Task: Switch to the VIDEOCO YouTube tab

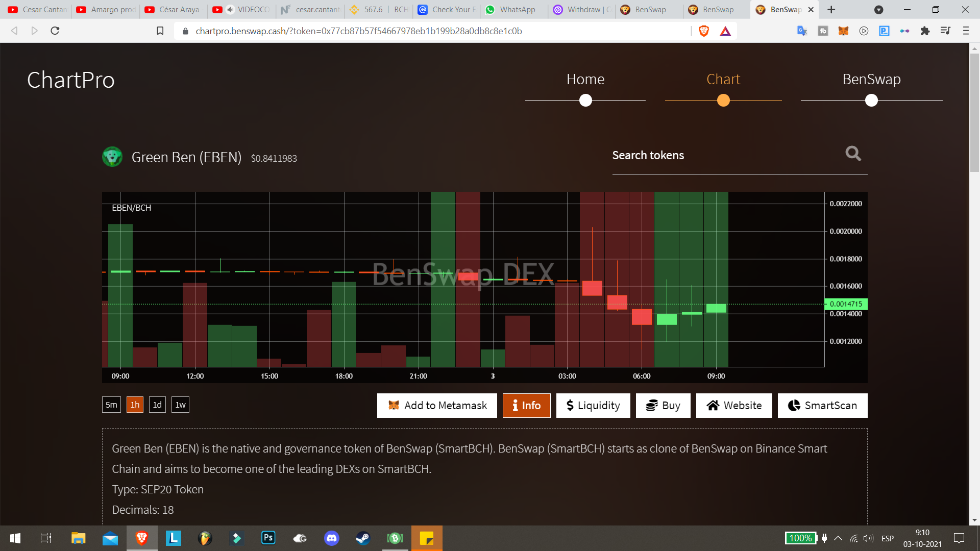Action: coord(242,10)
